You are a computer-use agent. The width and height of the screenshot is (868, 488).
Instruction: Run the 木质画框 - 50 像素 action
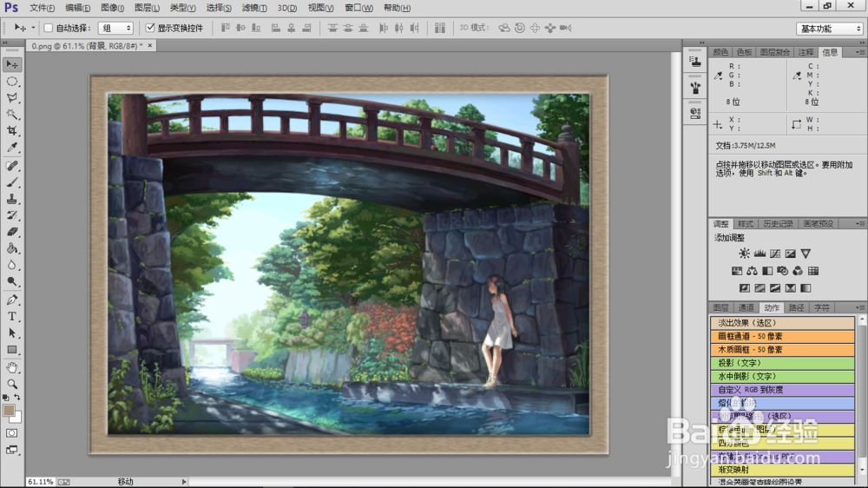point(782,350)
